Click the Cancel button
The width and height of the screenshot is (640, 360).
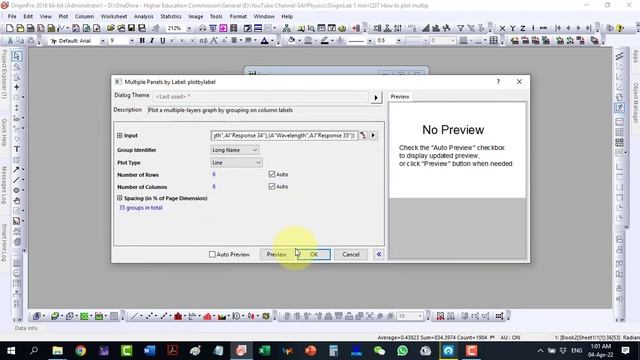351,254
